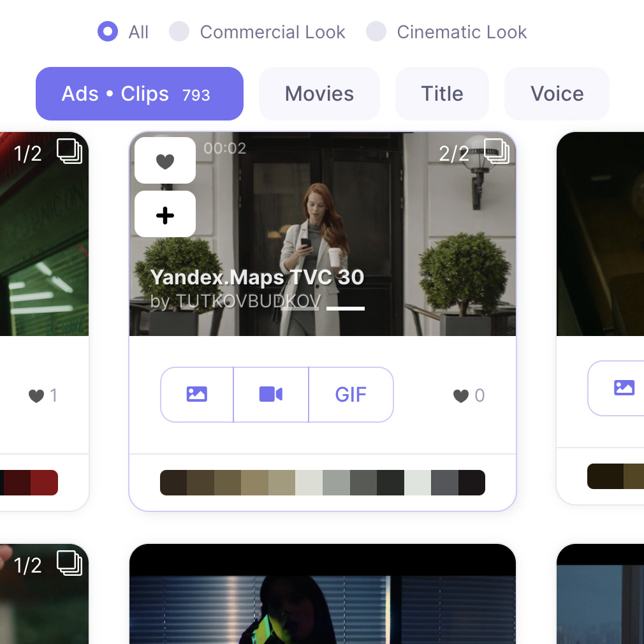This screenshot has width=644, height=644.
Task: Click the stacked frames icon on the green neon card
Action: [x=70, y=151]
